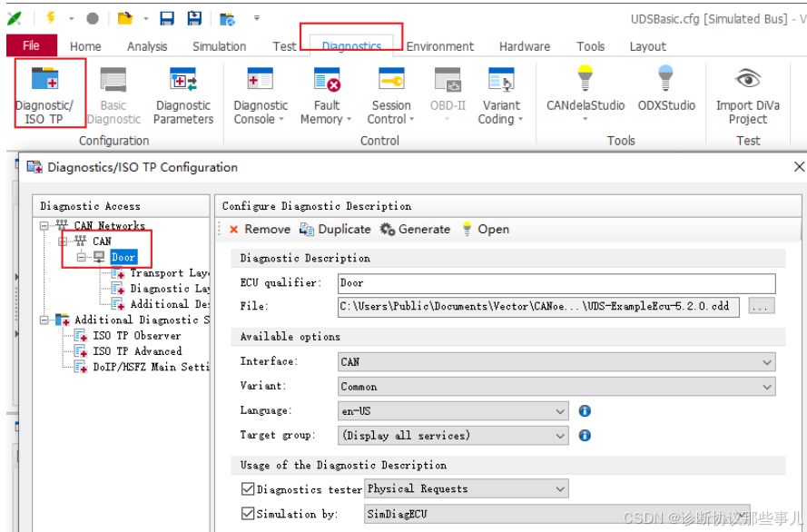Open the Language dropdown
807x532 pixels.
click(453, 411)
